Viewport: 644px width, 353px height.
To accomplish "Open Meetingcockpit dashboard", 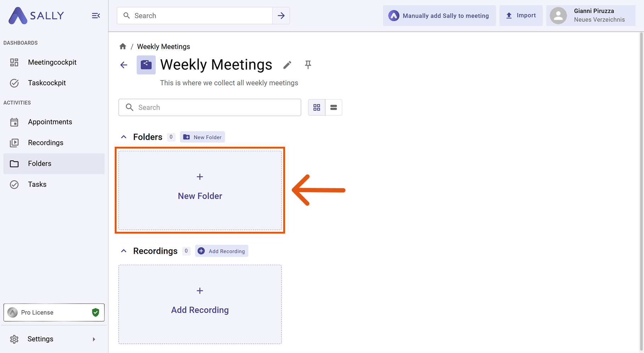I will [x=52, y=62].
